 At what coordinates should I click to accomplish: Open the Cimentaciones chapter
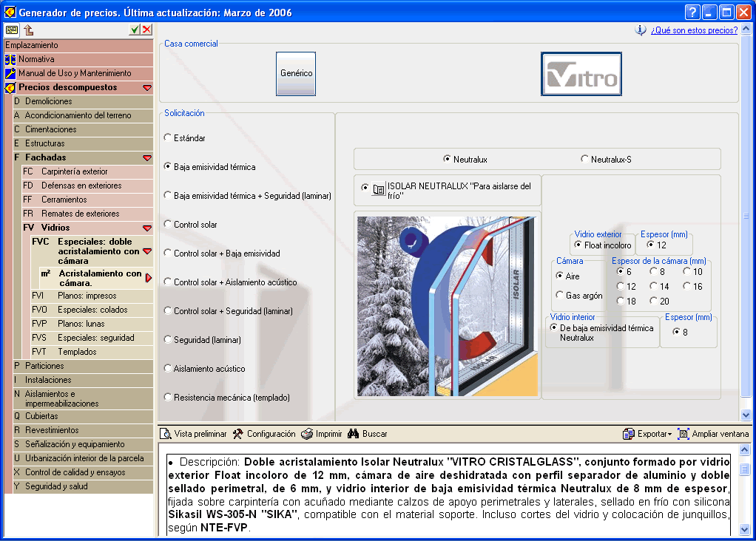click(83, 129)
